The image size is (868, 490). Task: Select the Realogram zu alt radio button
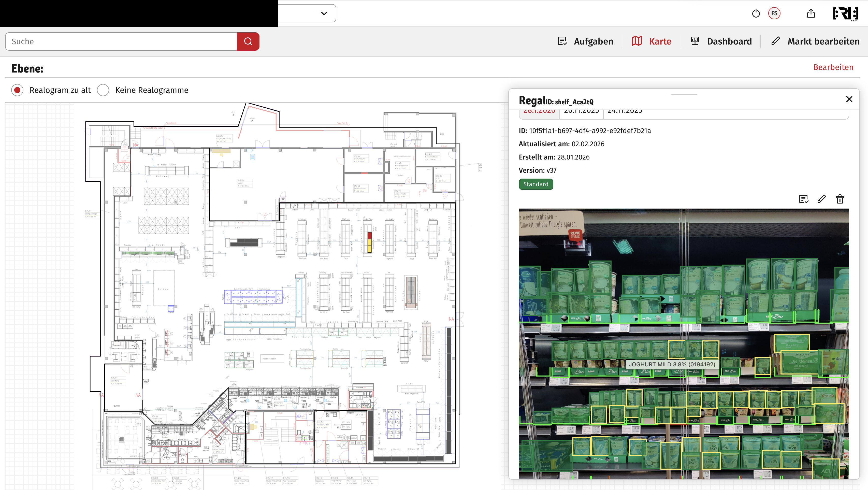(17, 90)
